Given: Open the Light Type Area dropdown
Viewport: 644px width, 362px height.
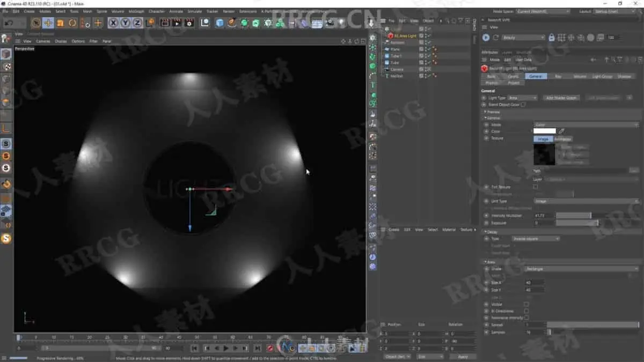Looking at the screenshot, I should [x=522, y=98].
